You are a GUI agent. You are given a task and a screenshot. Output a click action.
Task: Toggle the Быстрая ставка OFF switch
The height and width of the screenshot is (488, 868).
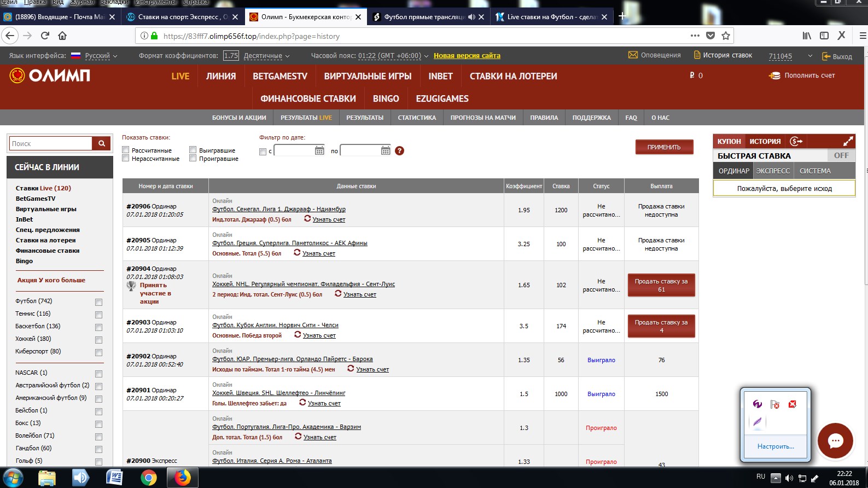point(841,155)
